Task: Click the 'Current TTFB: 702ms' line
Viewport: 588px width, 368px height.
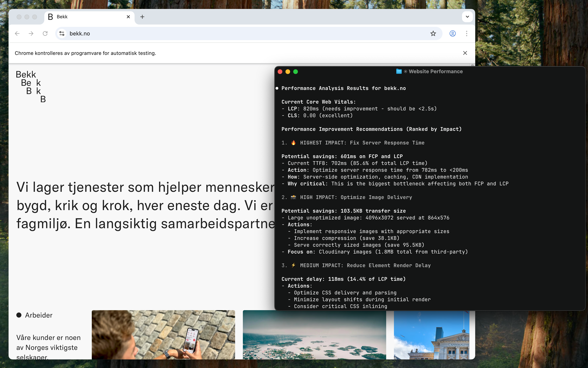Action: tap(354, 163)
